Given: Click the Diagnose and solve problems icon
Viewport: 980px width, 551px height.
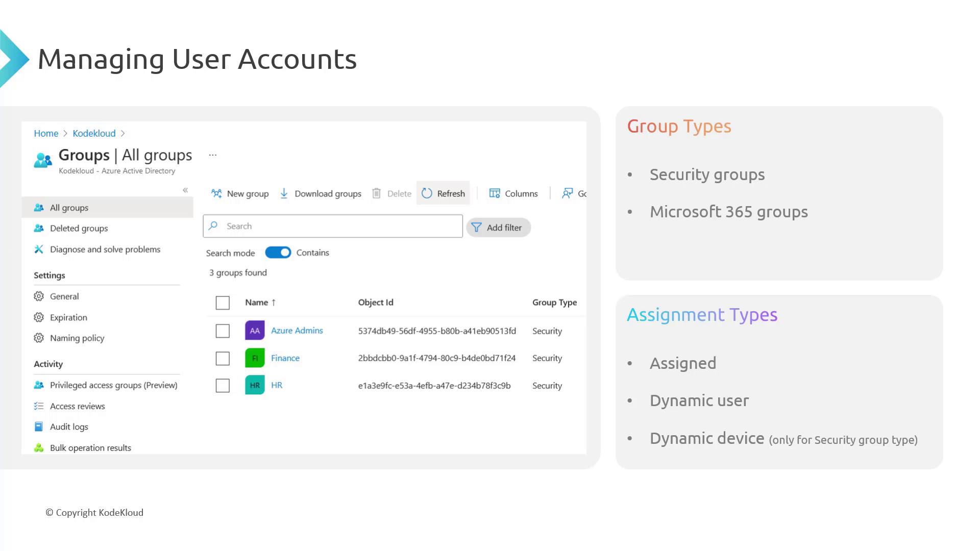Looking at the screenshot, I should point(39,249).
